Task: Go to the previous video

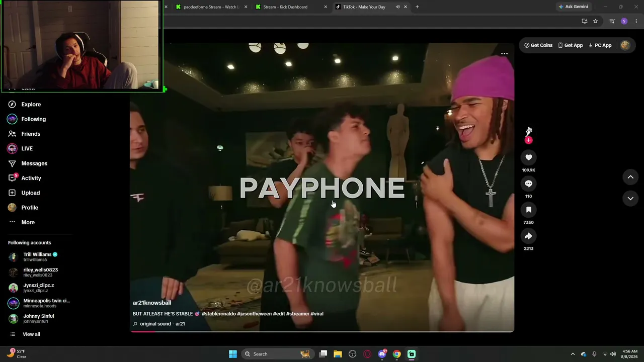Action: click(x=630, y=177)
